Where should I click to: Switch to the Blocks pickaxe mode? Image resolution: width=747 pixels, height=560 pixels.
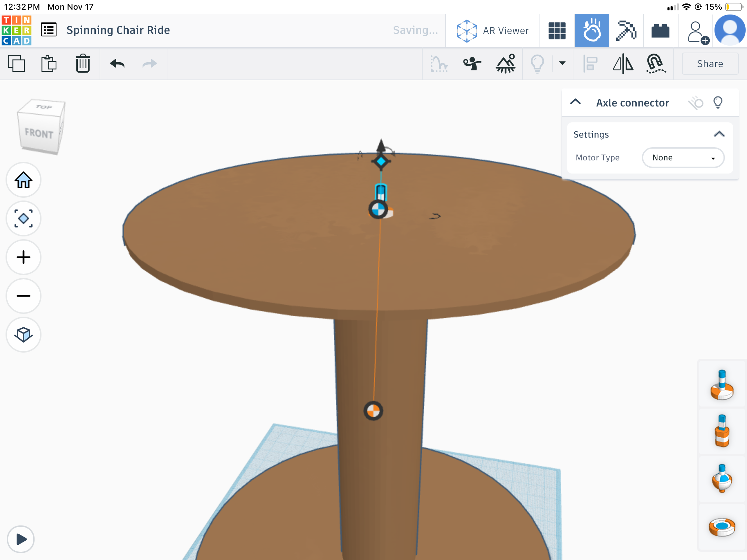[626, 31]
